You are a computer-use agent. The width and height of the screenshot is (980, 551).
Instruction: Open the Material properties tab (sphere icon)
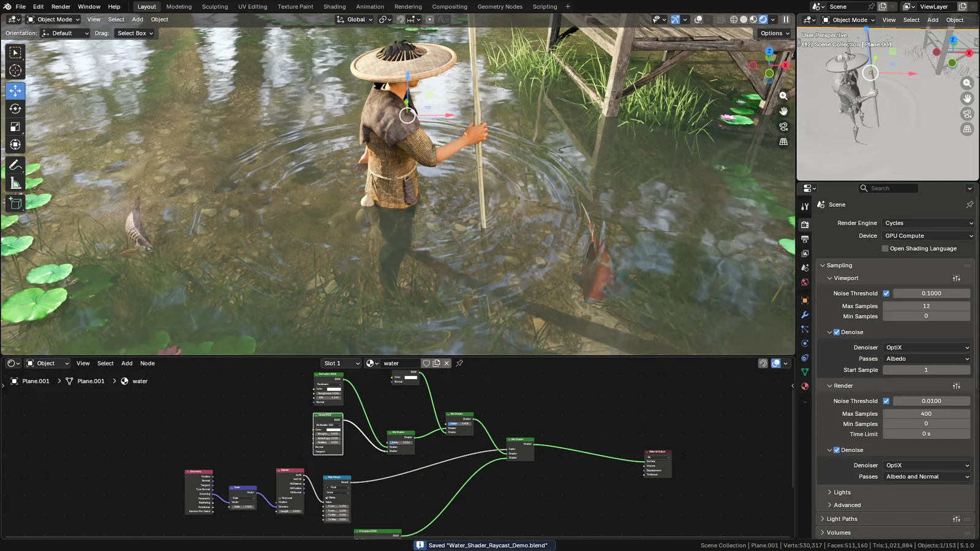(804, 386)
